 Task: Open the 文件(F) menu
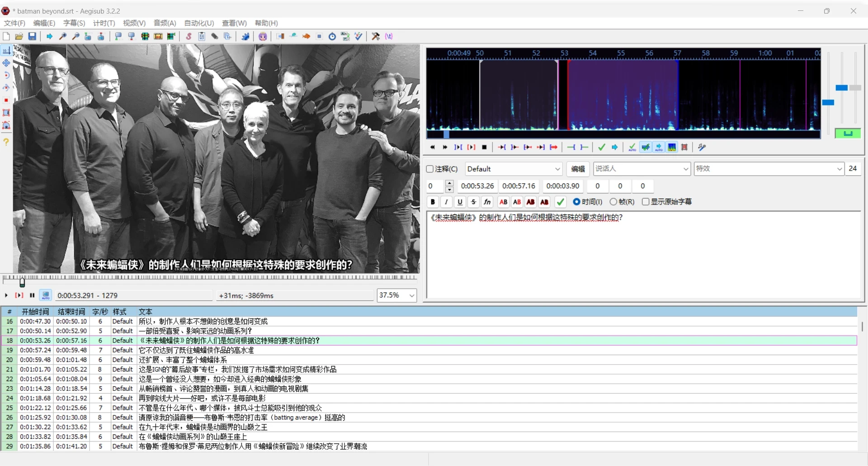tap(14, 23)
